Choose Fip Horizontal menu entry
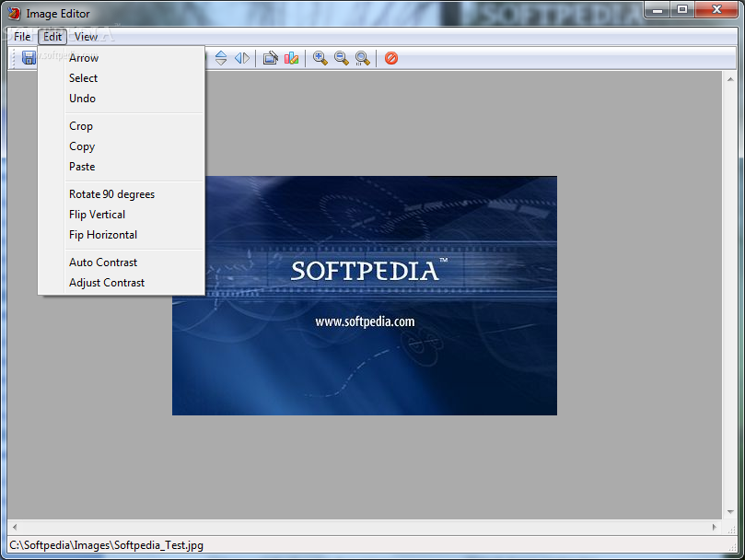The image size is (745, 560). (x=122, y=235)
